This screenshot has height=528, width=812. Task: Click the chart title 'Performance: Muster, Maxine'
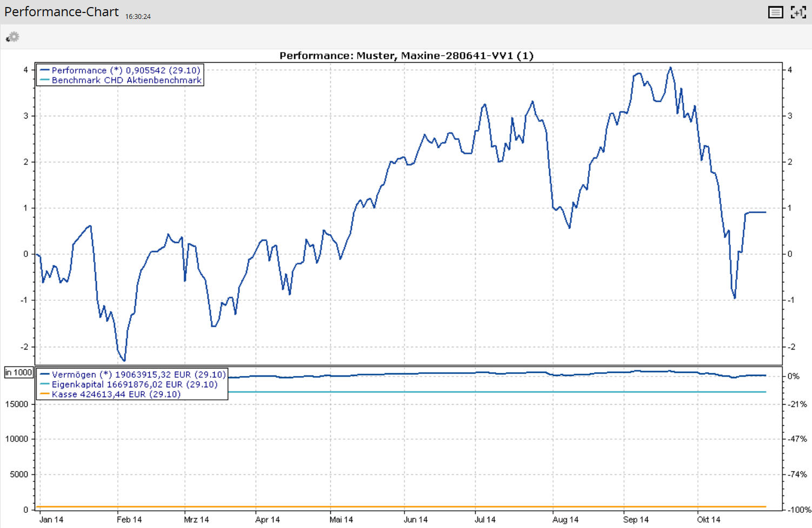pos(406,56)
